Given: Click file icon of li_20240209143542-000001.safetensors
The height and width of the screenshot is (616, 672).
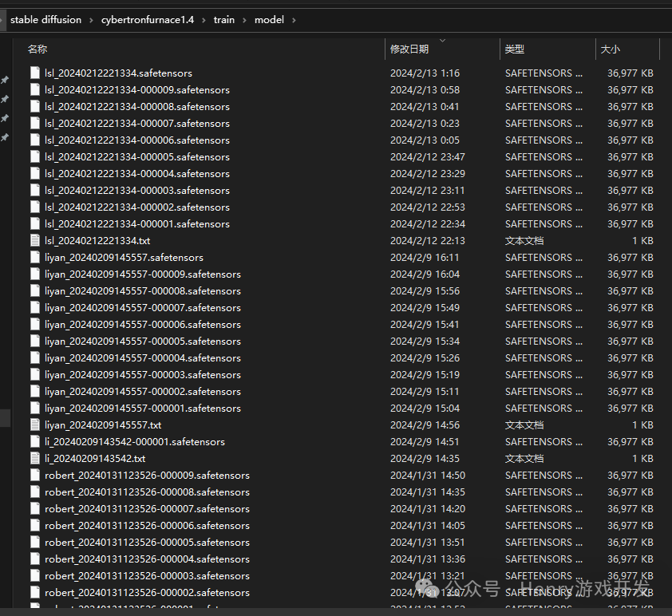Looking at the screenshot, I should click(x=34, y=441).
